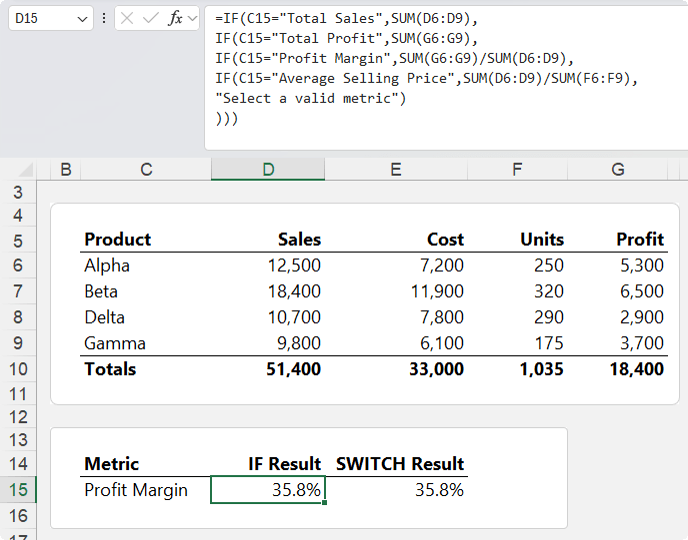Select total units 1,035
Viewport: 688px width, 540px height.
pyautogui.click(x=517, y=369)
